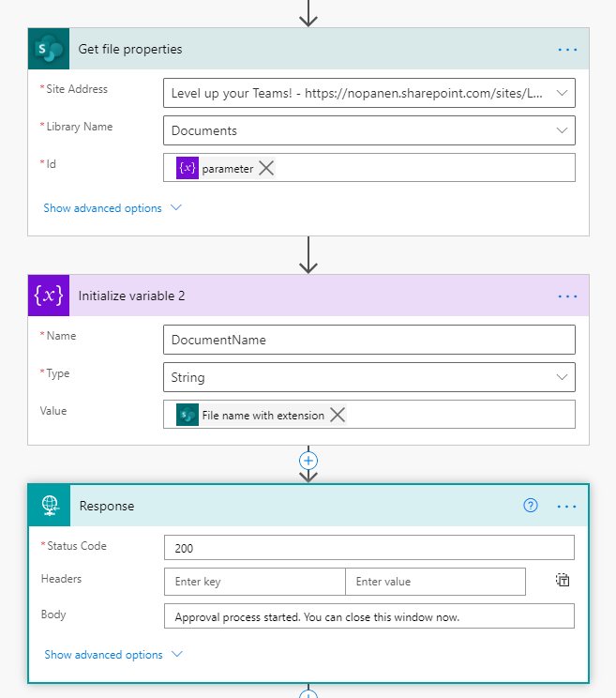Open the Initialize variable 2 ellipsis menu
This screenshot has height=698, width=616.
(x=567, y=296)
